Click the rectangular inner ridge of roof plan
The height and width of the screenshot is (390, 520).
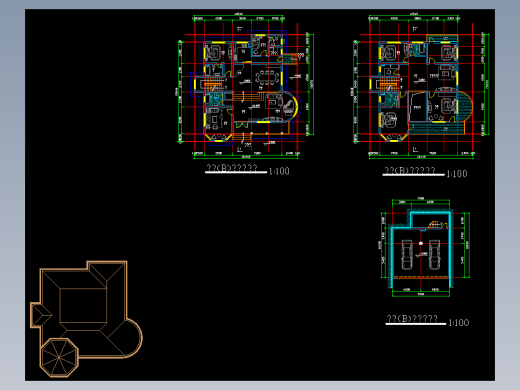tap(83, 306)
